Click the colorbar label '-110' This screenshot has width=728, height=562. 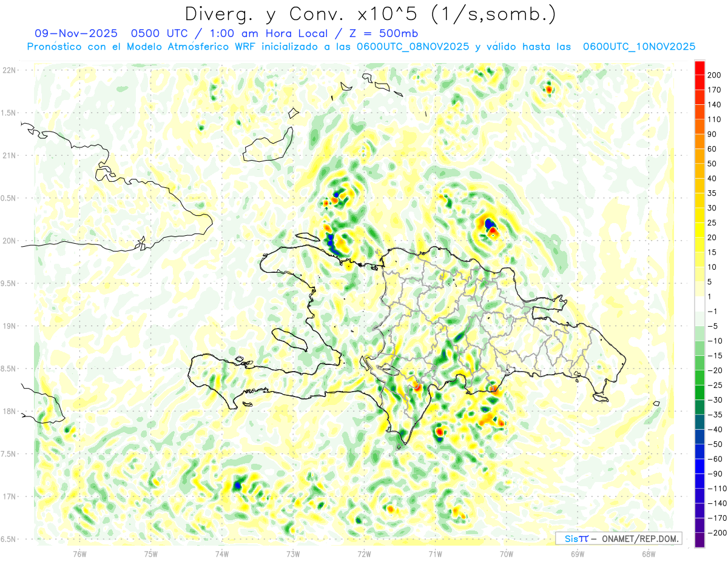[x=716, y=489]
